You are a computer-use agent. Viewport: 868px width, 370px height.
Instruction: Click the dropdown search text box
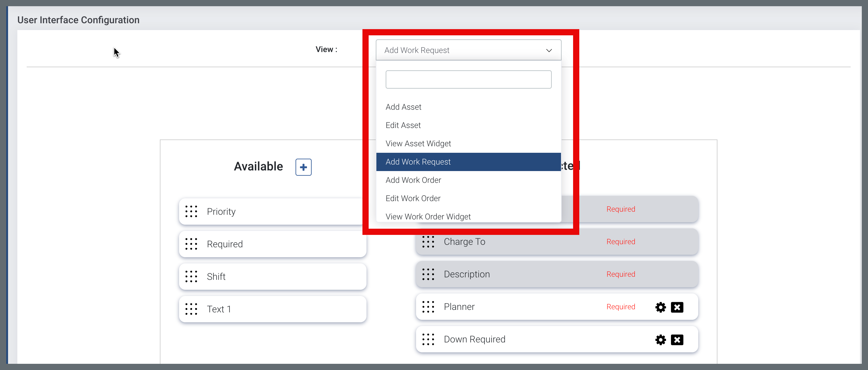coord(468,80)
